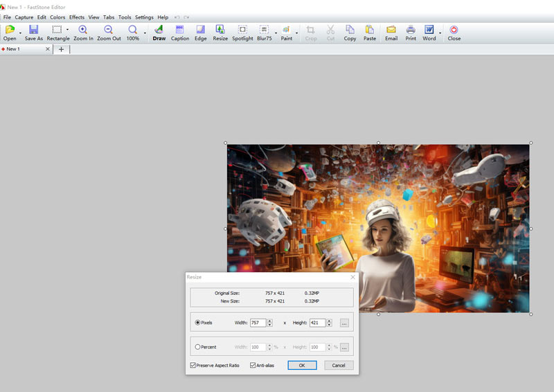This screenshot has width=554, height=392.
Task: Open the Help menu
Action: tap(163, 17)
